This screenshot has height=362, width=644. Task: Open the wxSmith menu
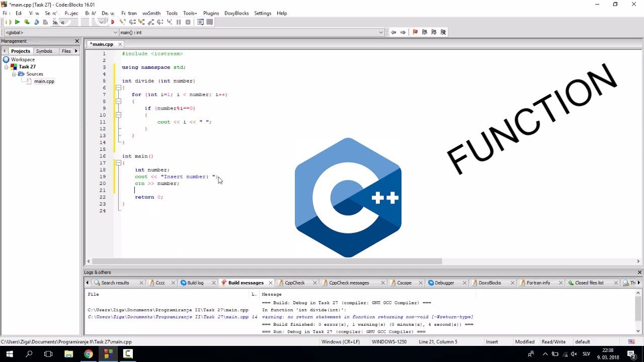pyautogui.click(x=151, y=13)
